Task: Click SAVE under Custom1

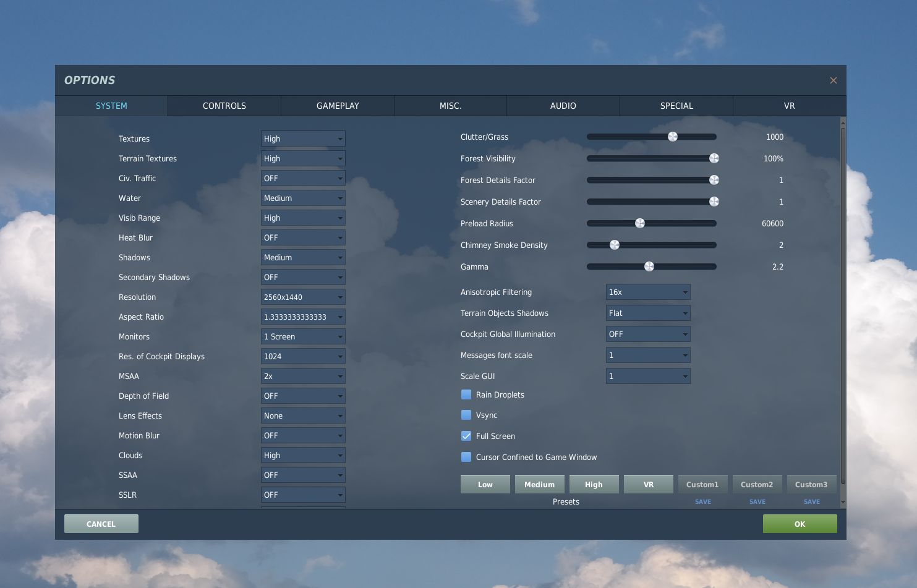Action: (x=703, y=502)
